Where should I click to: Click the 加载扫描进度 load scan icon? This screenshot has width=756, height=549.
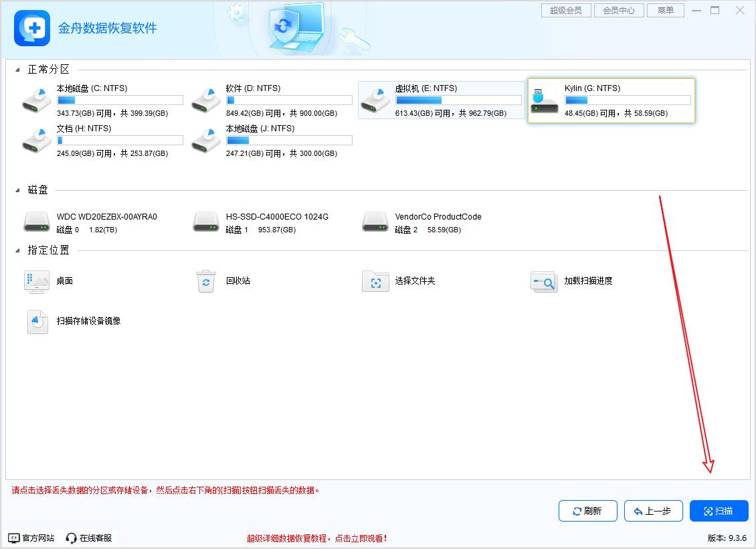pyautogui.click(x=544, y=281)
